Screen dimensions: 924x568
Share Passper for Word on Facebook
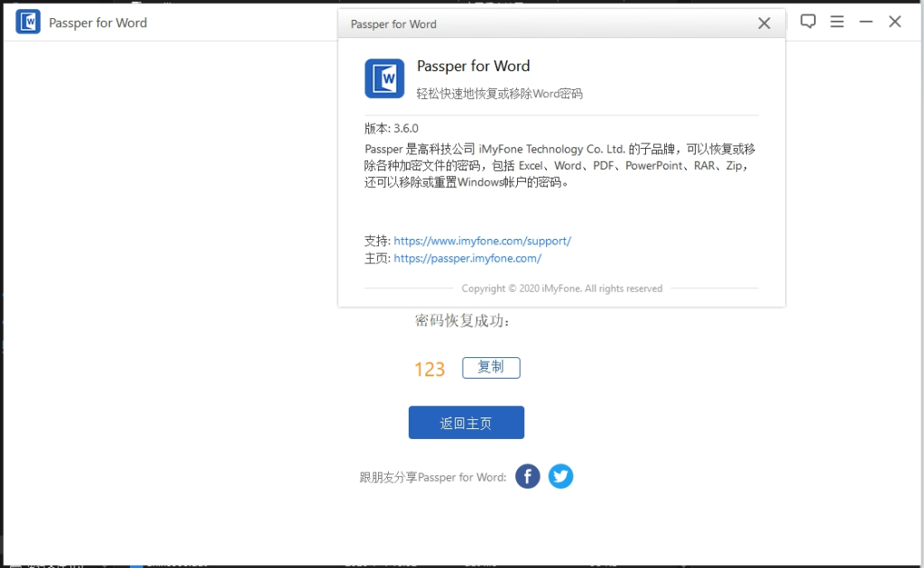[x=527, y=476]
